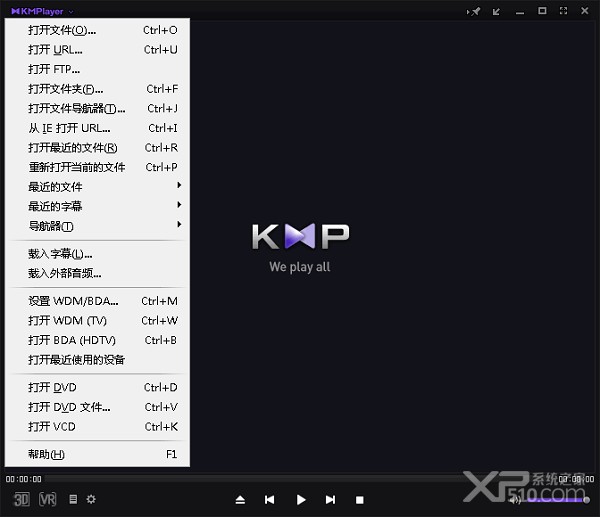Expand 导航器(T) submenu
Screen dimensions: 600x517
[x=97, y=226]
